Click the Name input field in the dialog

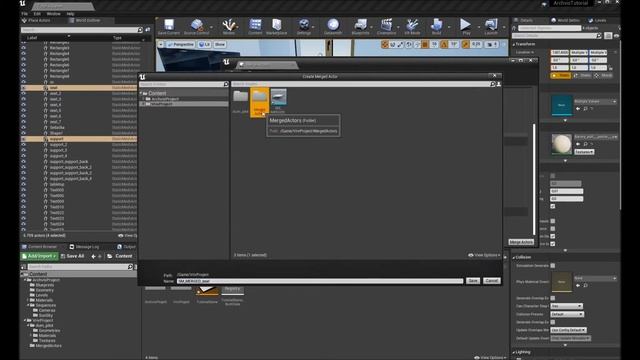coord(320,281)
